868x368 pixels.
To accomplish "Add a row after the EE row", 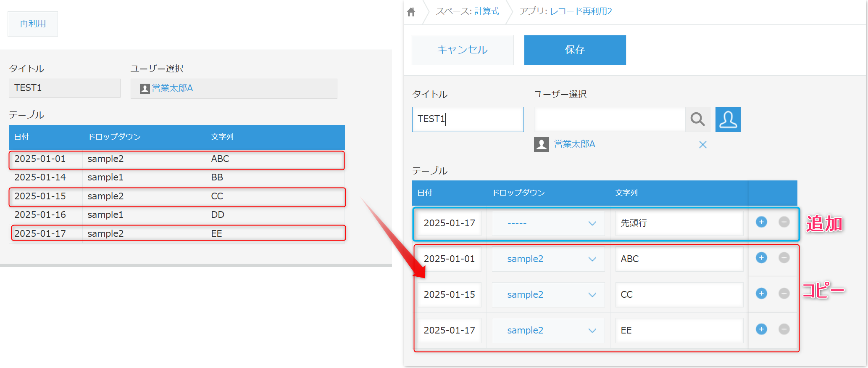I will click(x=761, y=329).
